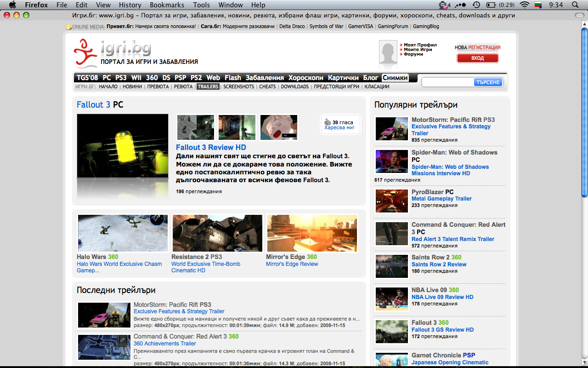Open the TRAILERS submenu item
Screen dimensions: 588x368
[208, 86]
